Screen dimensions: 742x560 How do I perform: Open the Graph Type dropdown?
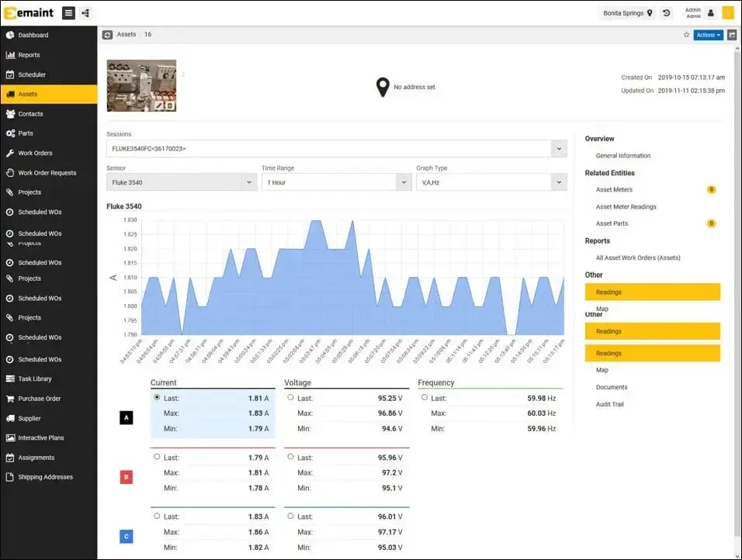point(560,181)
